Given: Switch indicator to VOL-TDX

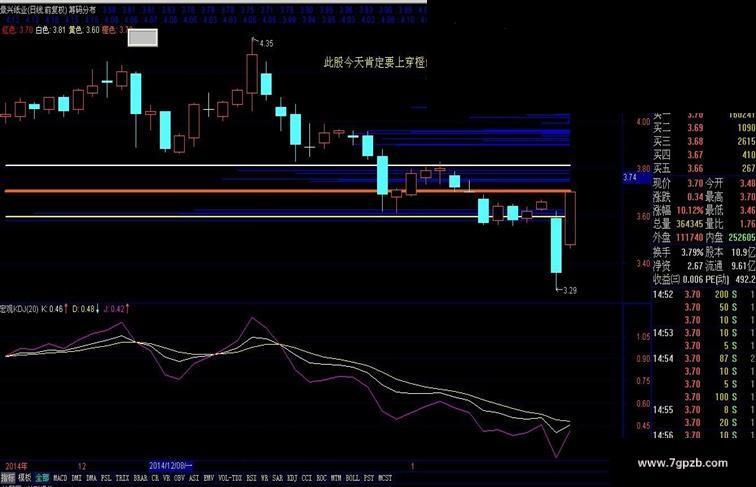Looking at the screenshot, I should (230, 478).
